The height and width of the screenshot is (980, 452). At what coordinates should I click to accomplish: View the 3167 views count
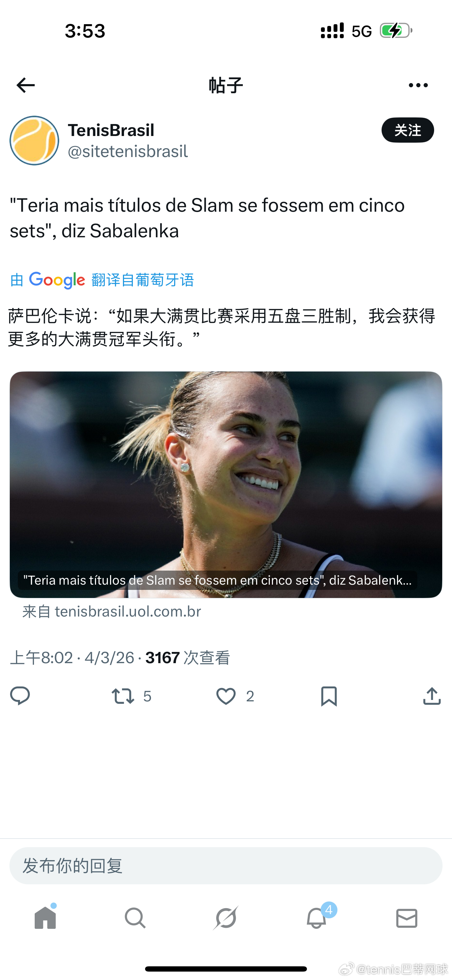pos(187,658)
